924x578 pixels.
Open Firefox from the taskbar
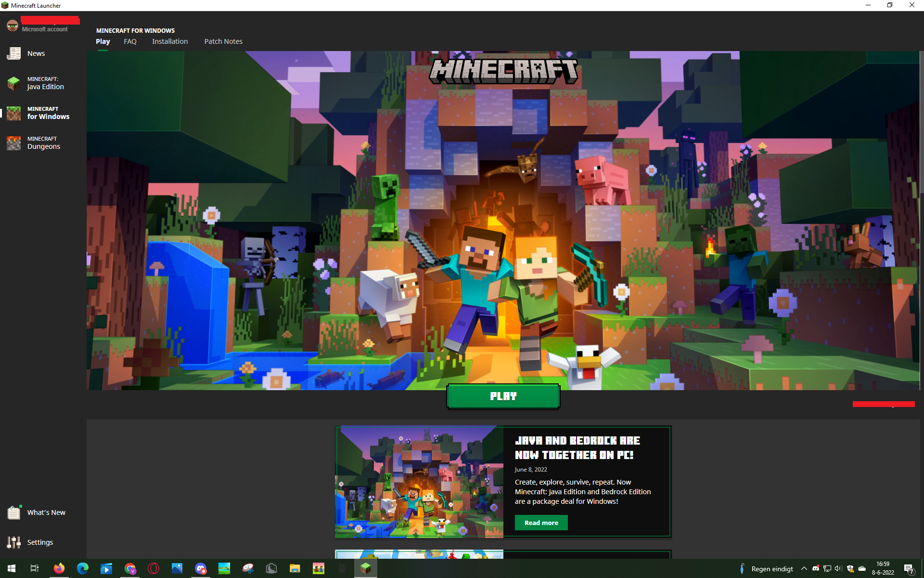(x=59, y=568)
